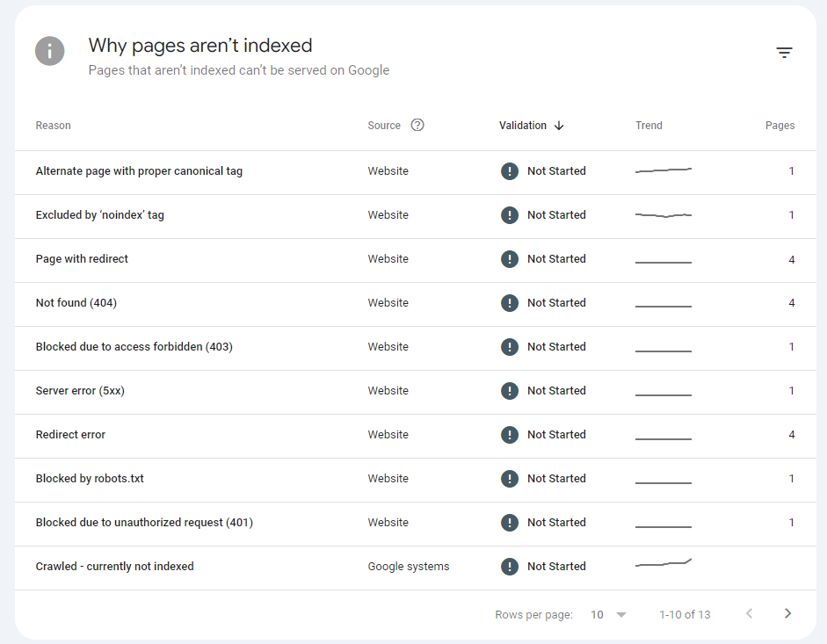The height and width of the screenshot is (644, 827).
Task: Open 'Blocked by robots.txt' reason
Action: coord(90,478)
